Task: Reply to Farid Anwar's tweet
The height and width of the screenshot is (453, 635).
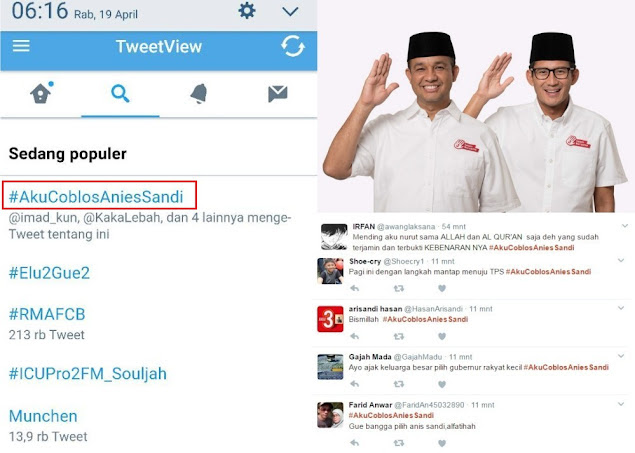Action: 355,443
